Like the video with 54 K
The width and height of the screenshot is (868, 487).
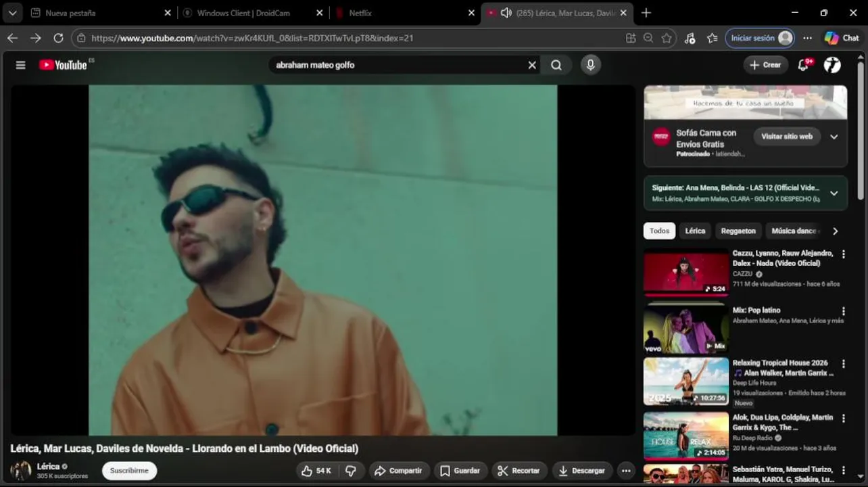coord(316,471)
